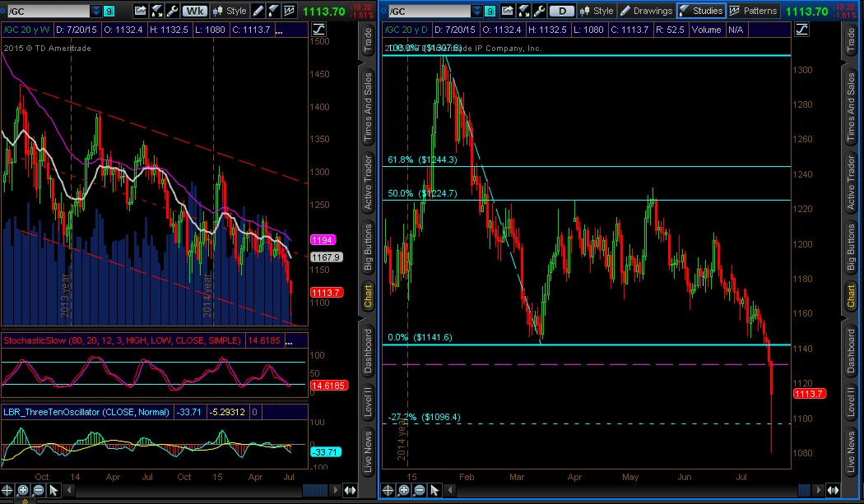Open the Live News tab on the left chart

[368, 451]
